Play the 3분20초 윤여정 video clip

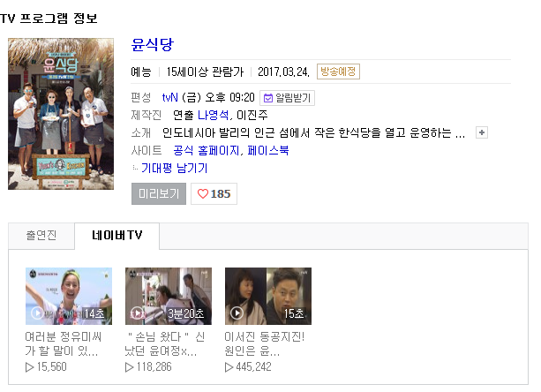(x=169, y=296)
